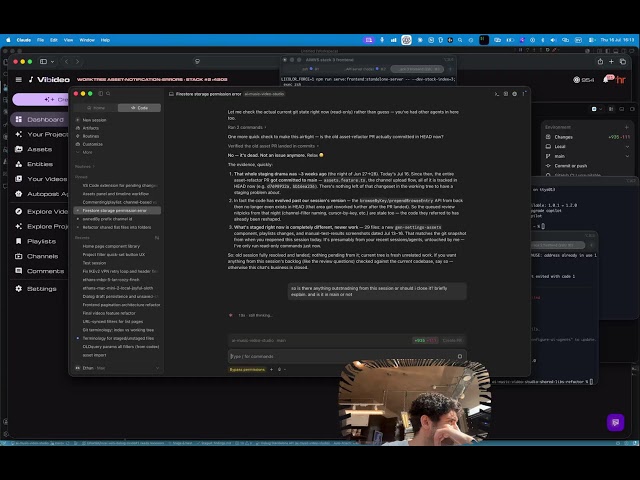
Task: Open session 'Project filter quick-set button UX'
Action: click(118, 255)
